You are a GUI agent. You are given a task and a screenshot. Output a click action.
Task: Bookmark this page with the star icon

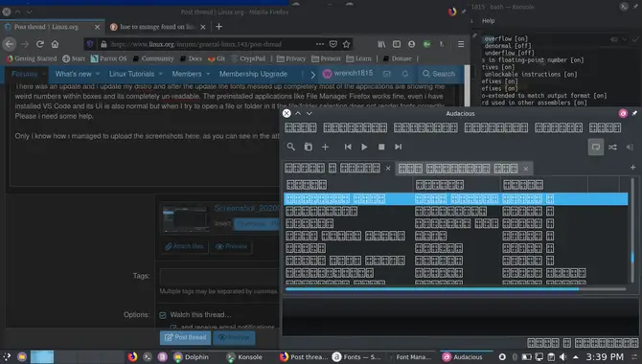[346, 44]
